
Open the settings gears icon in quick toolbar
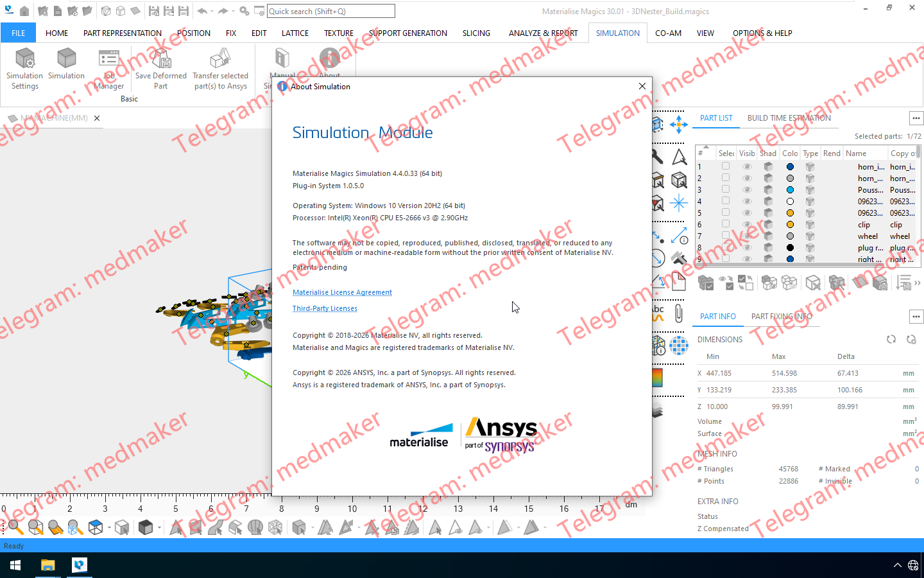[x=244, y=11]
